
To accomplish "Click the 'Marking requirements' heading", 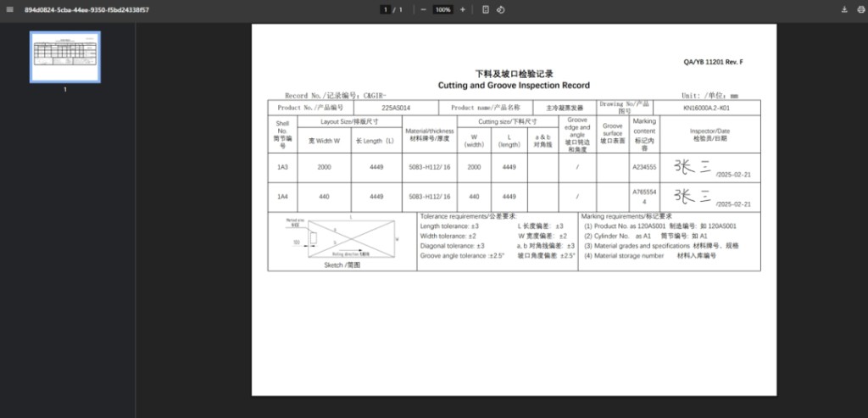I will [626, 216].
